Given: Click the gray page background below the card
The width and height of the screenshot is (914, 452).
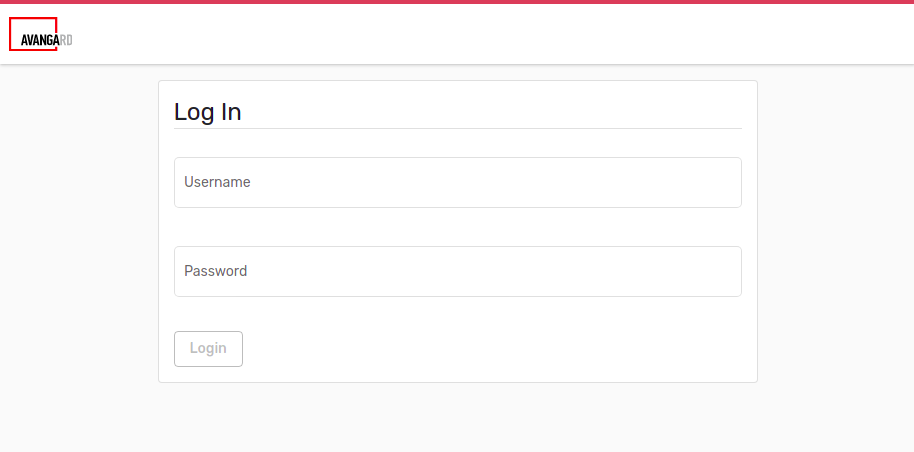Looking at the screenshot, I should tap(458, 418).
